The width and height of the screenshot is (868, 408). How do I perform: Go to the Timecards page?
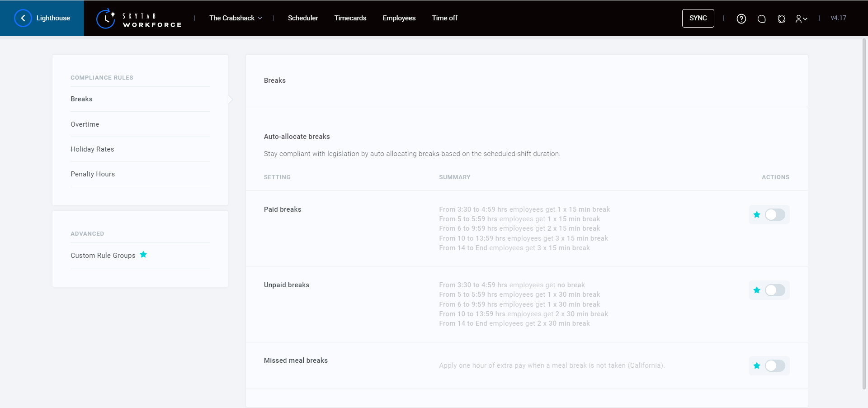tap(350, 18)
